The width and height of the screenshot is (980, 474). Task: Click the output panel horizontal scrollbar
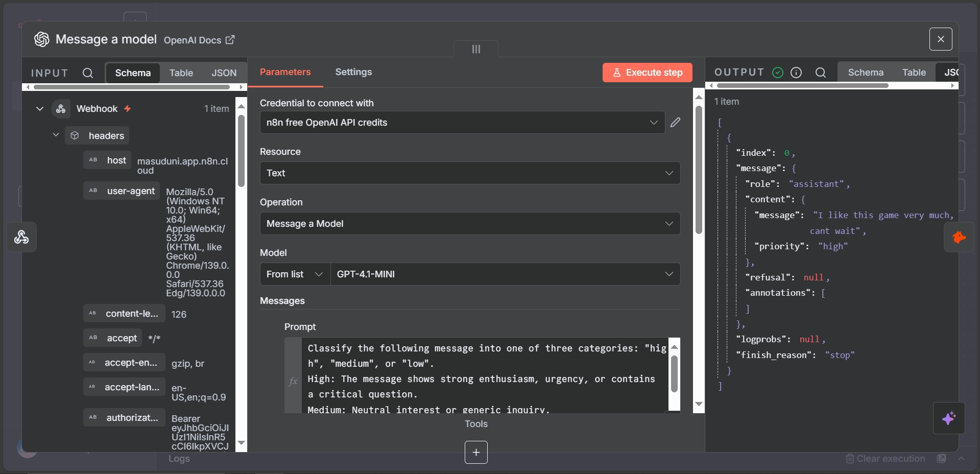803,86
